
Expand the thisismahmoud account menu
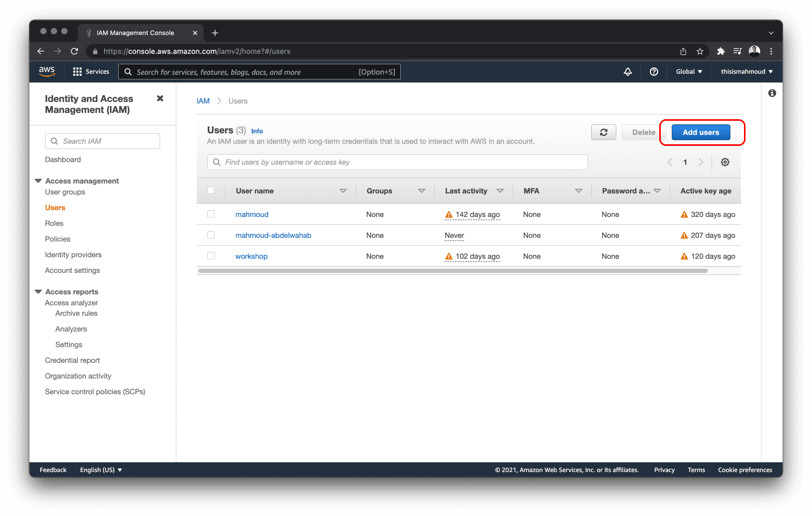(x=746, y=72)
